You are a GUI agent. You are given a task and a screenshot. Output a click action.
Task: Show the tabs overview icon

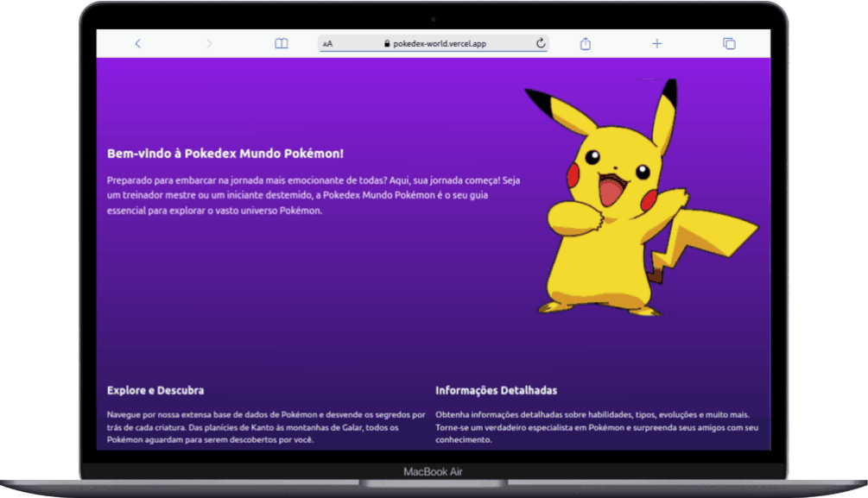point(729,43)
